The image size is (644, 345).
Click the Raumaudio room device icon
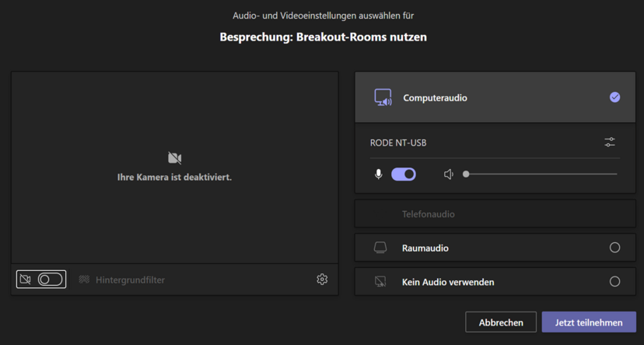pos(380,248)
